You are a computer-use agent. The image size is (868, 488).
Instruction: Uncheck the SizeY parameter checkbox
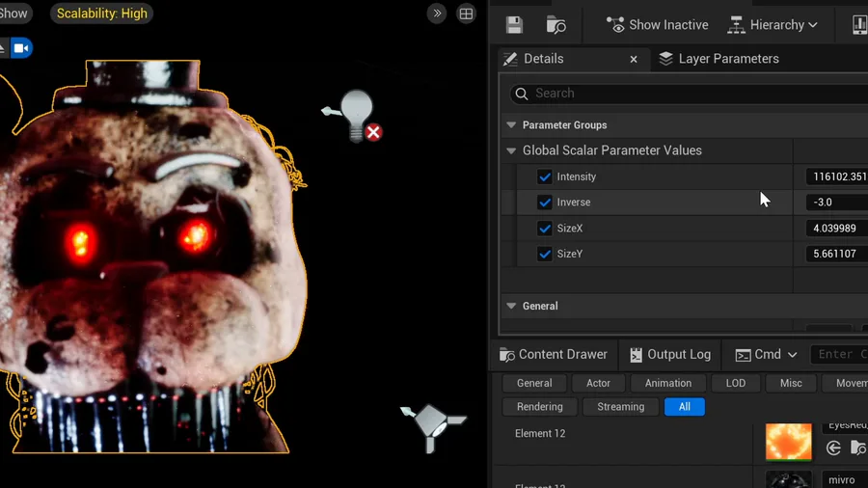pos(545,254)
